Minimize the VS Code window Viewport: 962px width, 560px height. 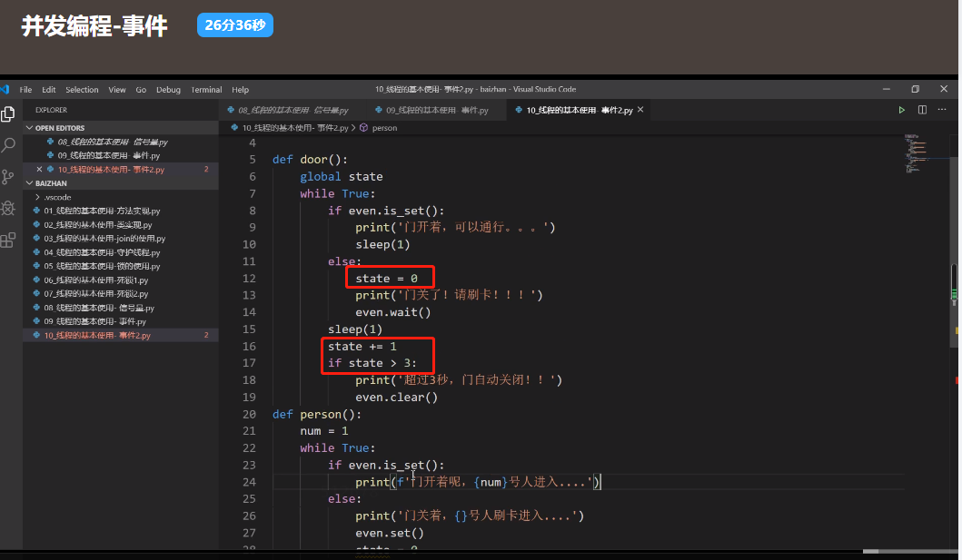pos(887,90)
